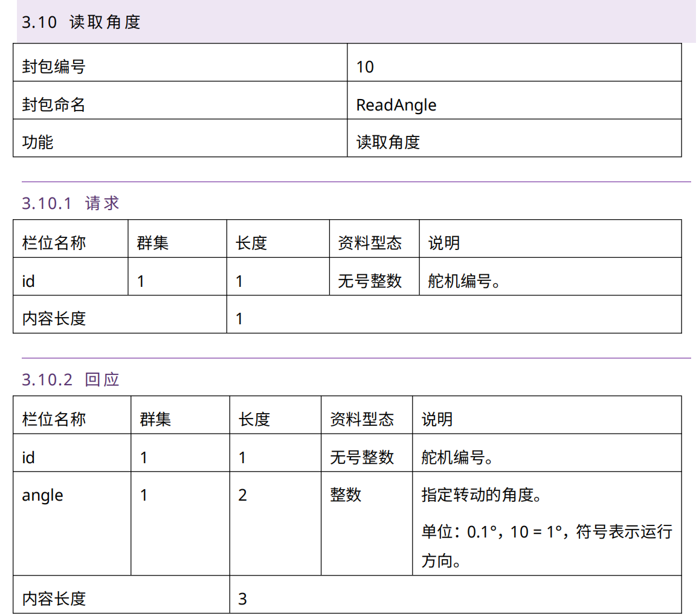
Task: Click "栏位名称" header in the 请求 table
Action: click(x=54, y=243)
